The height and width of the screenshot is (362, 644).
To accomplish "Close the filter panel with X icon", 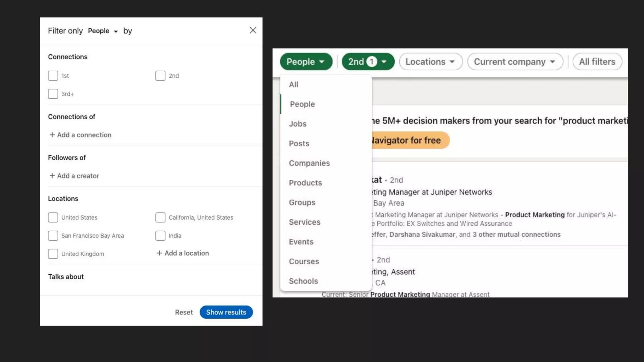I will click(253, 30).
